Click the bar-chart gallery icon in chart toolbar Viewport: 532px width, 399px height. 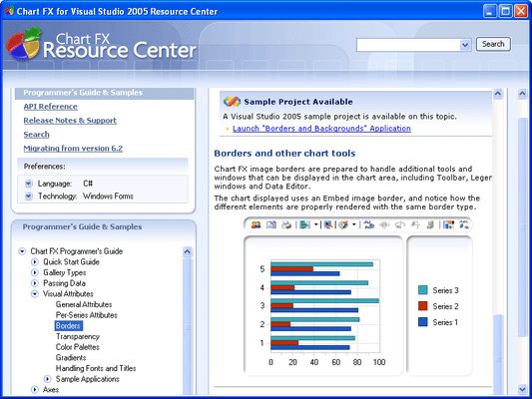point(304,224)
